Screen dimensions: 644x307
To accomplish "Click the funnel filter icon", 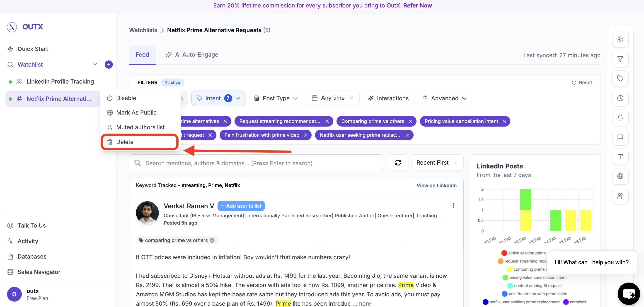I will (620, 59).
